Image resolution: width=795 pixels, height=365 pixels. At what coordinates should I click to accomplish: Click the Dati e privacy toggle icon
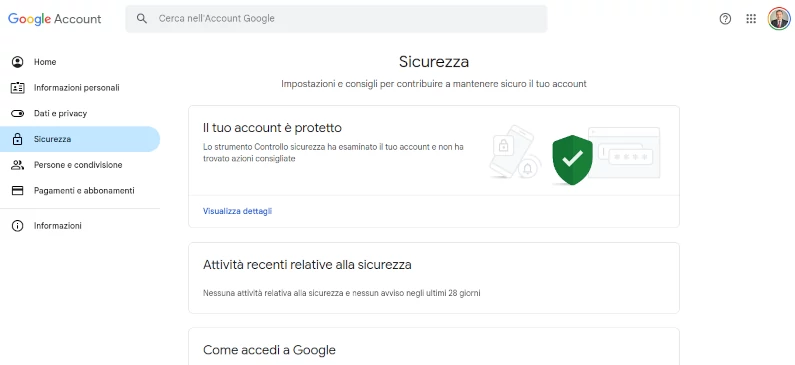click(x=17, y=114)
